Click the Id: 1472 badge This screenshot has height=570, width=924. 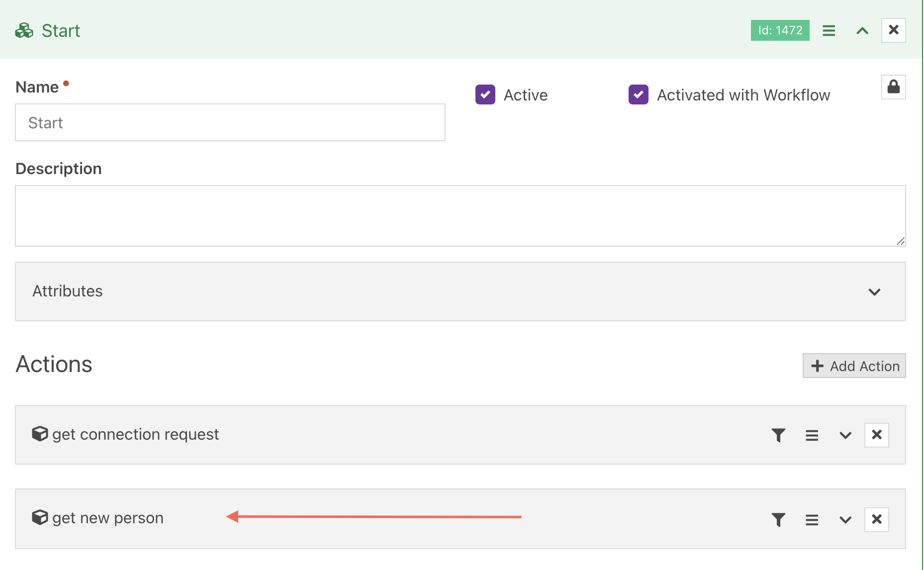[x=780, y=30]
